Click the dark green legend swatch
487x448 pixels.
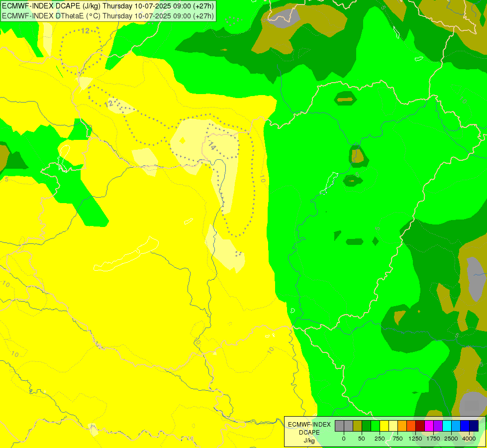click(x=367, y=426)
